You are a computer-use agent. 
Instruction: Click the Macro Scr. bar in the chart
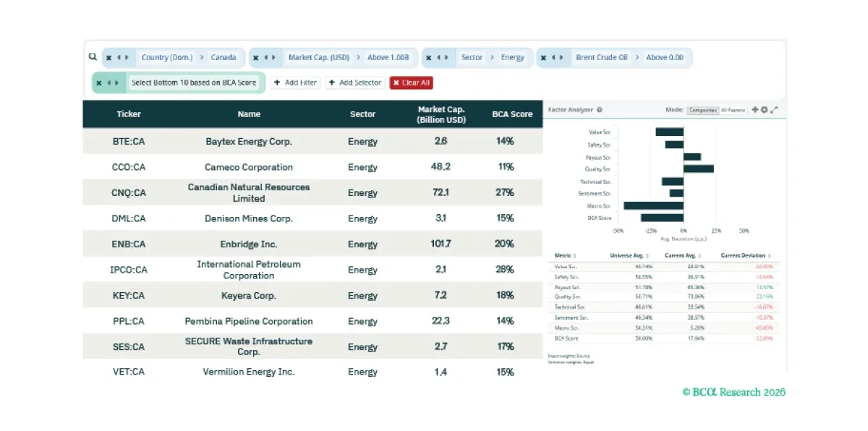[x=654, y=206]
